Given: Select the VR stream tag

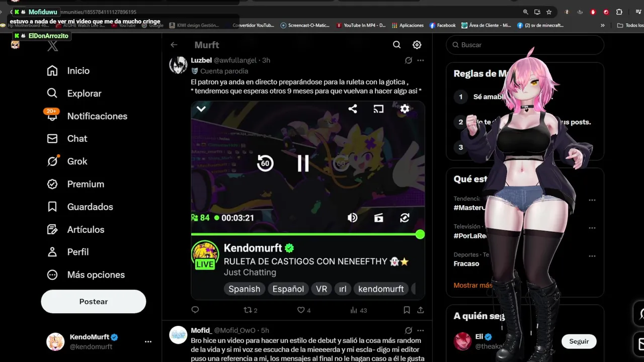Looking at the screenshot, I should 321,289.
